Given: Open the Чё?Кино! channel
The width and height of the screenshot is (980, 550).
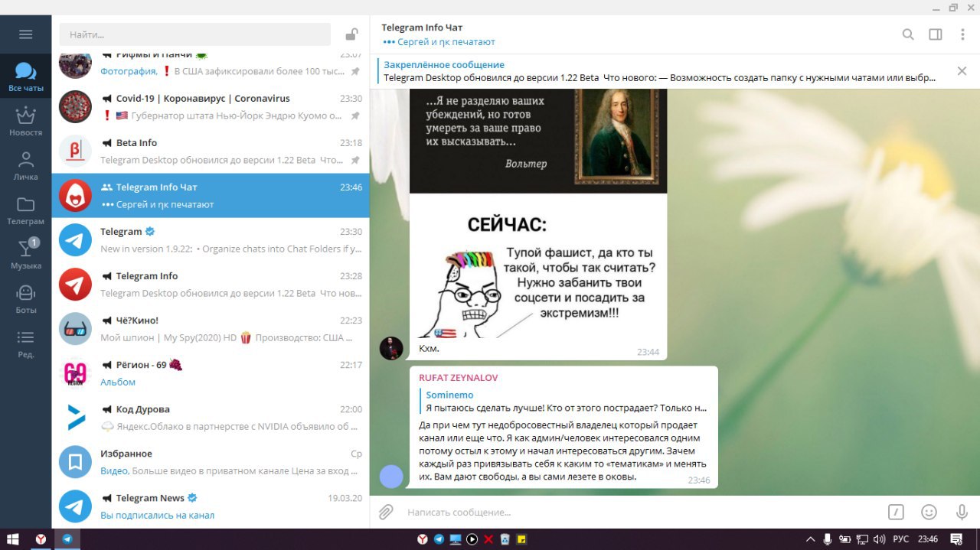Looking at the screenshot, I should pyautogui.click(x=211, y=329).
